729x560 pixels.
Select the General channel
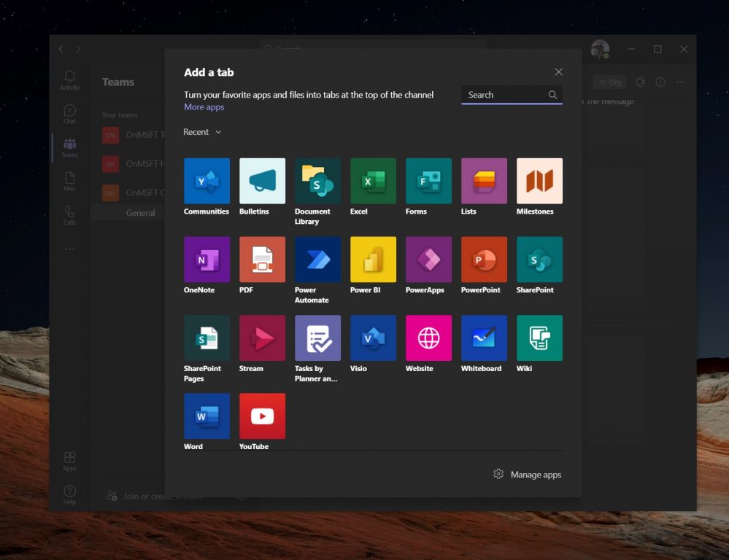[x=140, y=213]
